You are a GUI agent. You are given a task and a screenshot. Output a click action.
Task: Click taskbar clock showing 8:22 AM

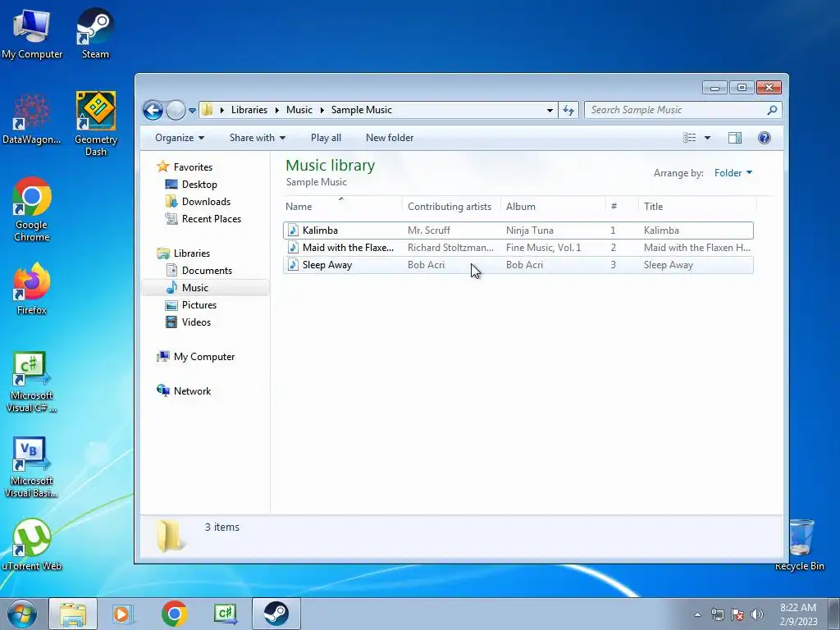[798, 614]
